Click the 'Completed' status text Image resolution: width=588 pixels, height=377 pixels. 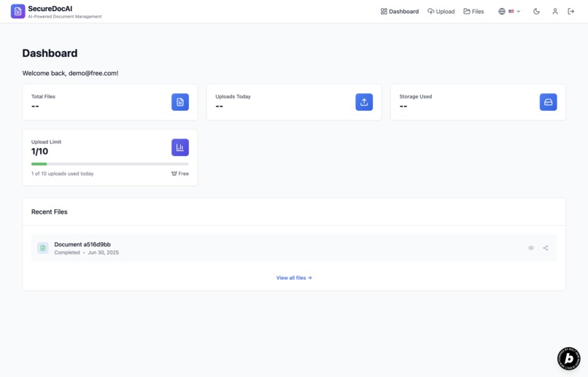(66, 252)
